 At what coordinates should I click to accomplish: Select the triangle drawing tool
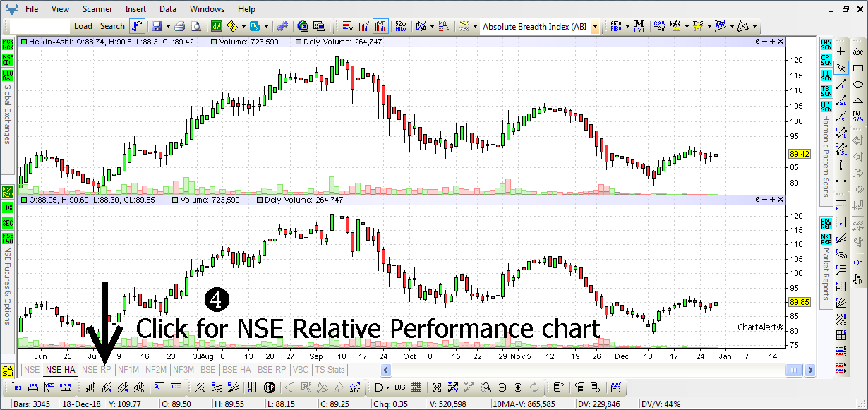coord(858,100)
